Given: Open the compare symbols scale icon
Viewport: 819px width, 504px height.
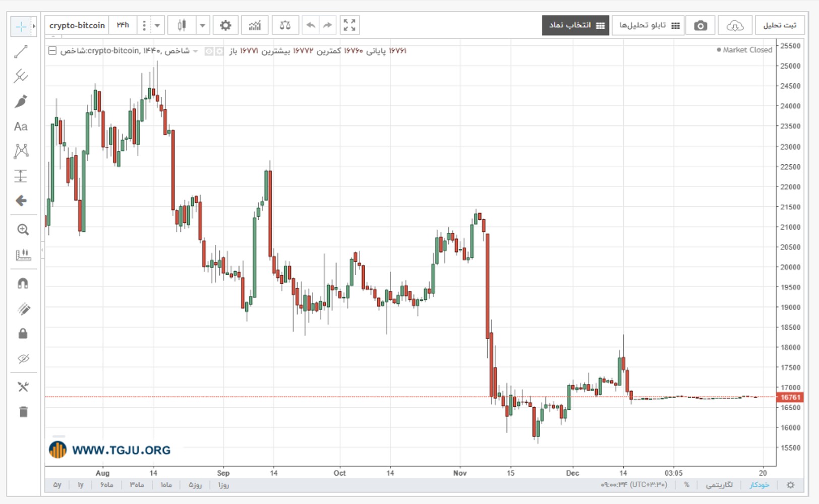Looking at the screenshot, I should [x=285, y=25].
